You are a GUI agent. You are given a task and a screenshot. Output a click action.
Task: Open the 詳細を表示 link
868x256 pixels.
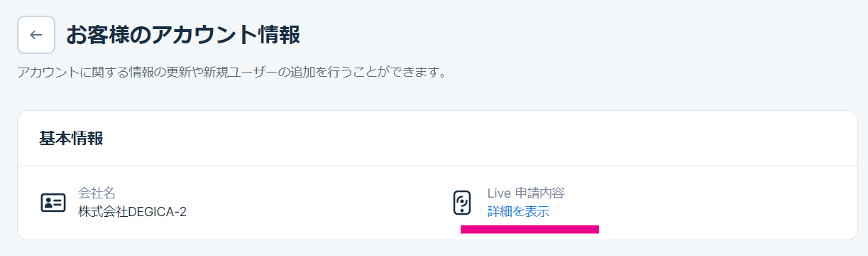[x=518, y=211]
